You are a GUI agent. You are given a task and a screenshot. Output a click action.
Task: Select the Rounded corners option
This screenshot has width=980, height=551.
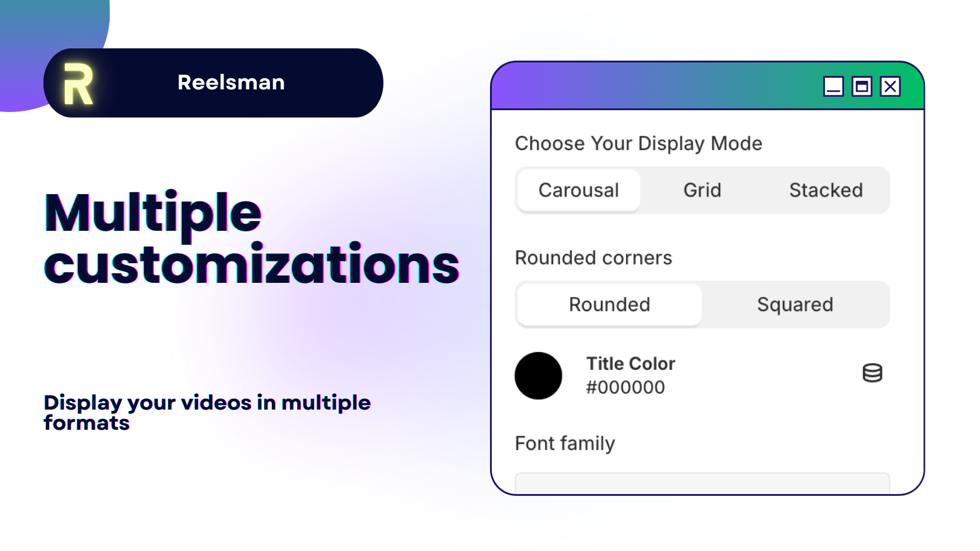point(609,304)
